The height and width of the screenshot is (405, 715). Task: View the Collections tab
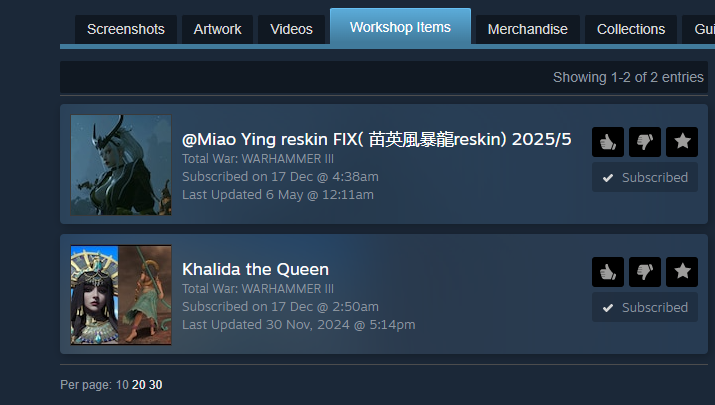pyautogui.click(x=631, y=29)
